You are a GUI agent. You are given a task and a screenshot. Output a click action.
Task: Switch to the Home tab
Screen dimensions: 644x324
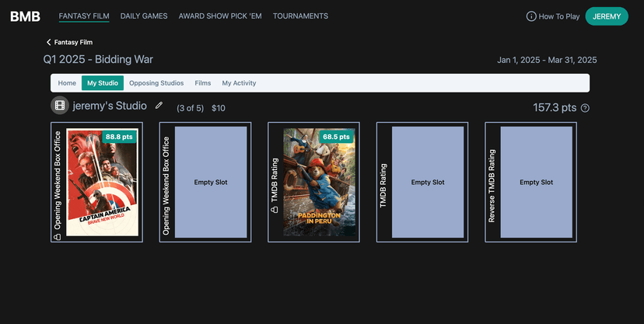(67, 83)
